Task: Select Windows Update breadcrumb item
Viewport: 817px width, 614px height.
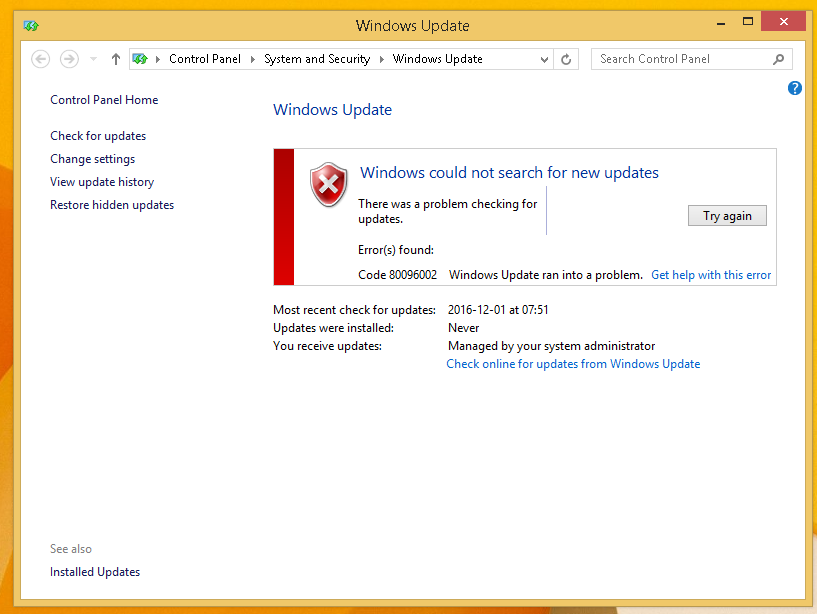Action: click(438, 59)
